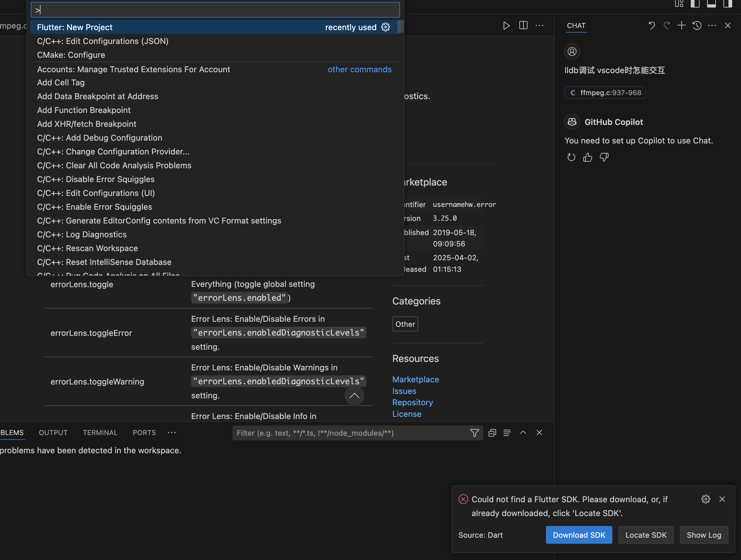Mark Copilot response as helpful
This screenshot has width=741, height=560.
(587, 157)
